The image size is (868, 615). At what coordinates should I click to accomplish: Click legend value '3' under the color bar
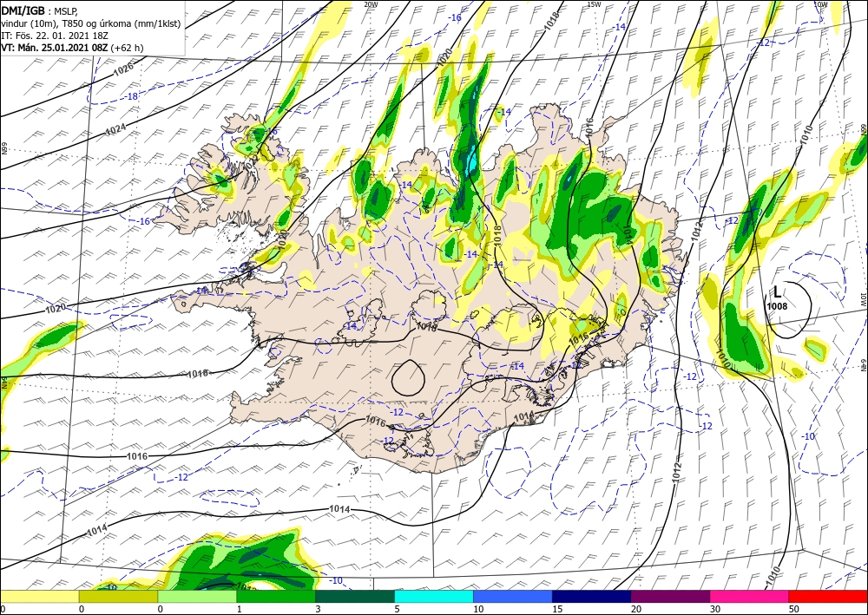click(318, 609)
